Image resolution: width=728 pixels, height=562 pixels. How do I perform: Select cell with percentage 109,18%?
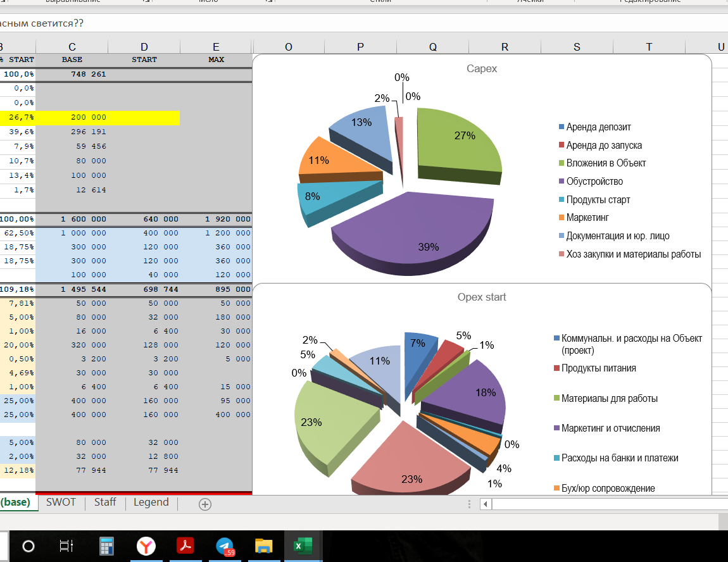[x=18, y=289]
